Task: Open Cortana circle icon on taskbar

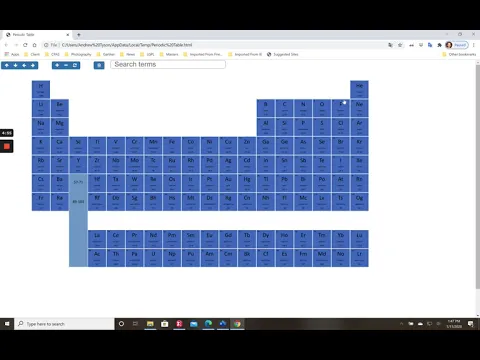Action: pyautogui.click(x=121, y=324)
